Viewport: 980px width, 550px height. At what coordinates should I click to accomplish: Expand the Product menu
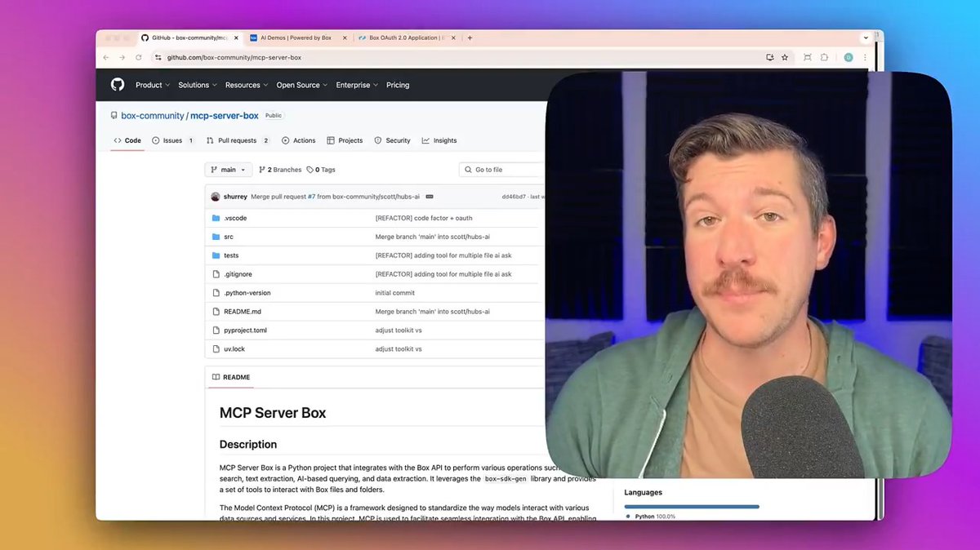click(x=153, y=85)
